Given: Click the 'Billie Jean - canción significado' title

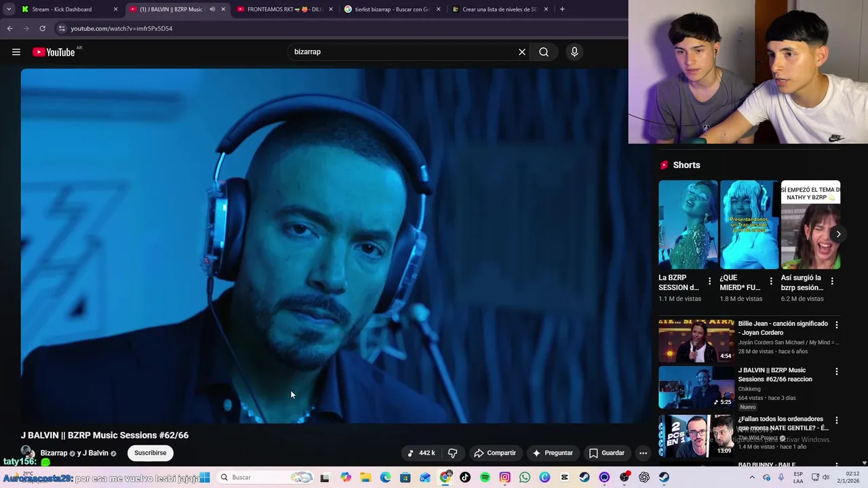Looking at the screenshot, I should pos(783,328).
